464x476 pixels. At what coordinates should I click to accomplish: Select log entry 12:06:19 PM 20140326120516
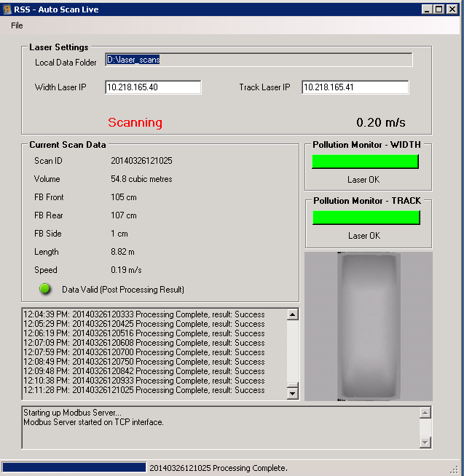coord(144,333)
